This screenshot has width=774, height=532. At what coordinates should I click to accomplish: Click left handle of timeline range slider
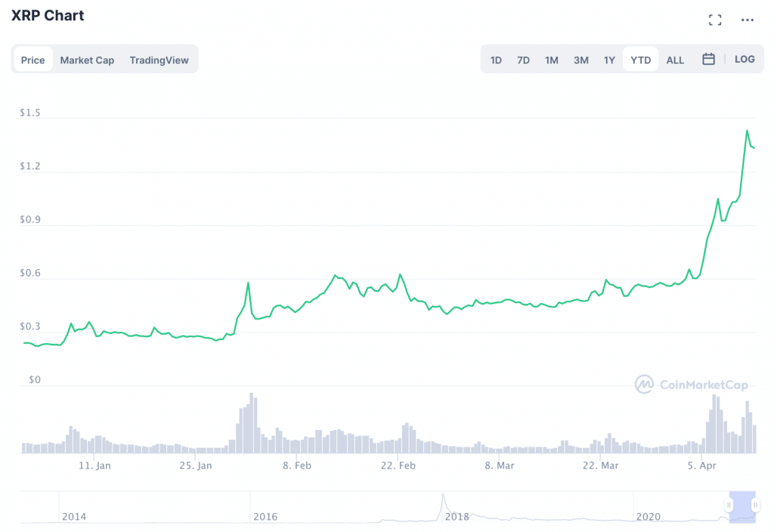tap(729, 505)
